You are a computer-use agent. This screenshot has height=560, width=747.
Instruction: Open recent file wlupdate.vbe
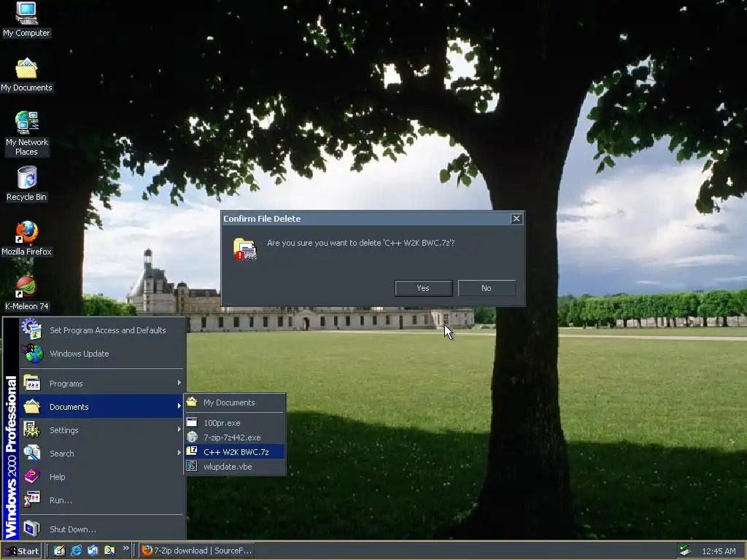[x=235, y=467]
